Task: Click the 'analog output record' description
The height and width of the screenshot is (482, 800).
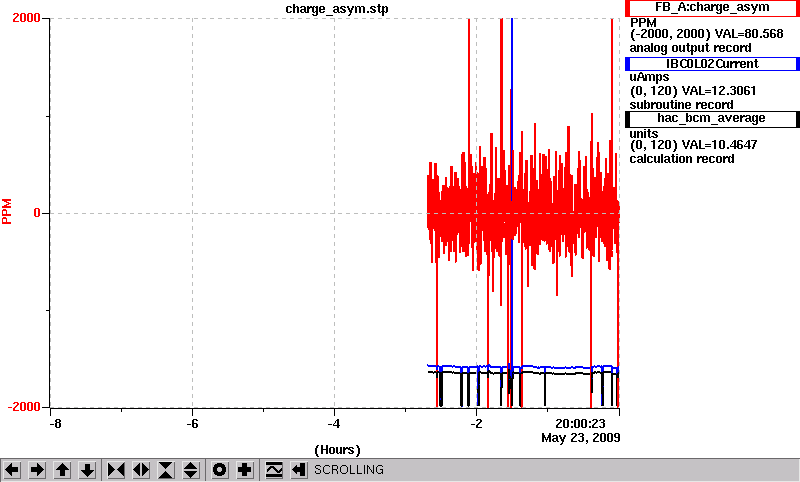Action: pos(690,48)
